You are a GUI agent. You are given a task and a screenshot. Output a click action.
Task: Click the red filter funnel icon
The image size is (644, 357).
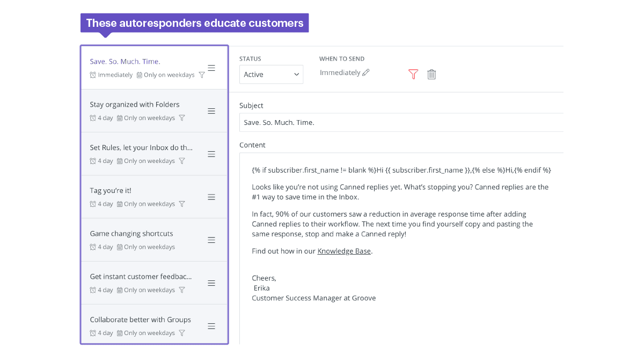[413, 75]
